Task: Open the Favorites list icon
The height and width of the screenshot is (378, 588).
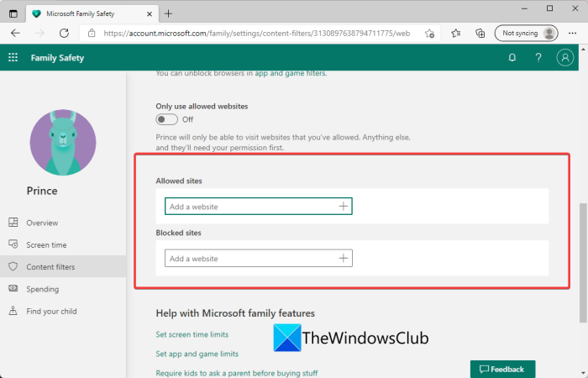Action: pyautogui.click(x=456, y=33)
